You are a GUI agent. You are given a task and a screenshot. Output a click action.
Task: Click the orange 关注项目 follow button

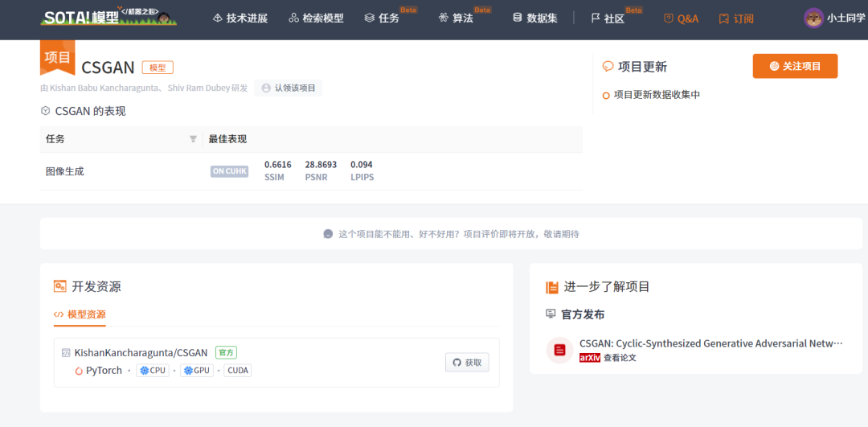[x=795, y=66]
